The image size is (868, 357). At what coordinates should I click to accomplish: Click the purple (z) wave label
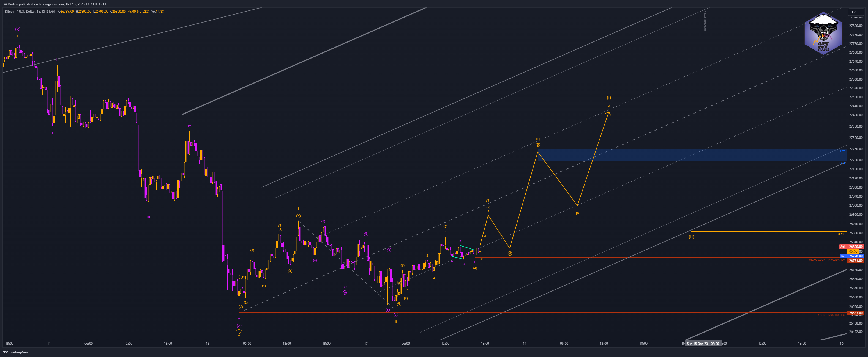[239, 326]
